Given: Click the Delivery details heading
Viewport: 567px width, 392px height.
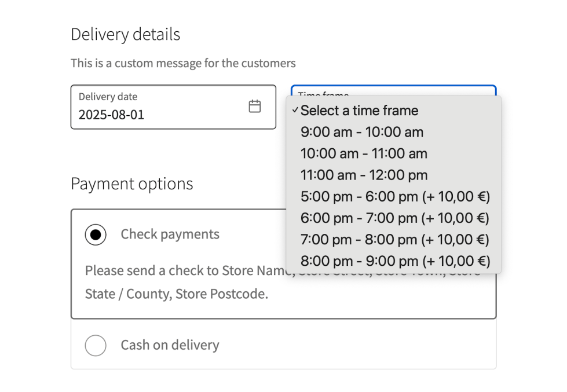Looking at the screenshot, I should 125,35.
